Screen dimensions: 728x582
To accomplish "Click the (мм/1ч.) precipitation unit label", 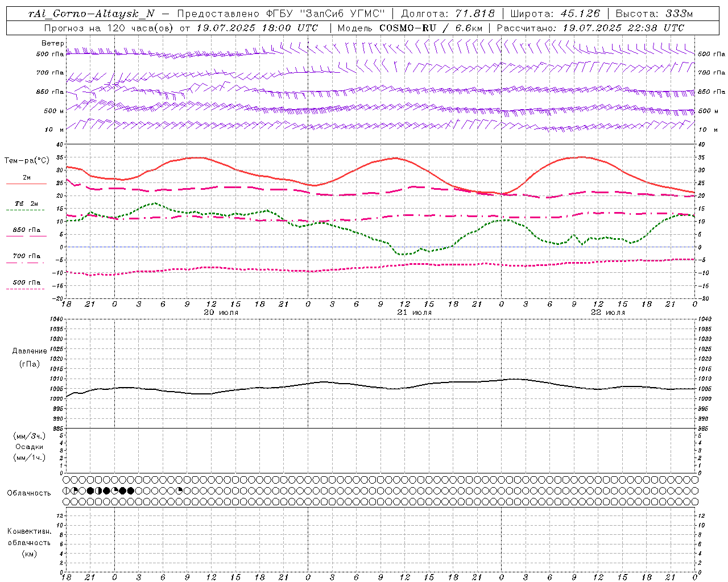I will coord(30,458).
